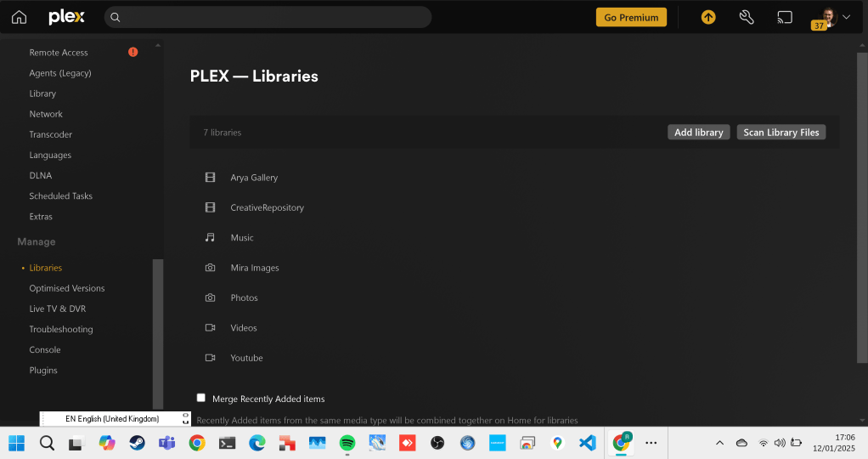Viewport: 868px width, 459px height.
Task: Open Console page
Action: 45,350
